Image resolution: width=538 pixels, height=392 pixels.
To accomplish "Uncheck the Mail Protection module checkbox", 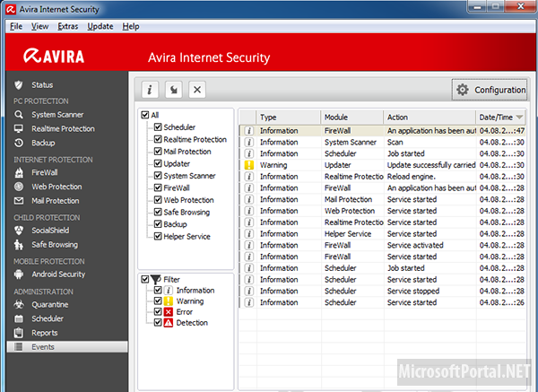I will (158, 152).
